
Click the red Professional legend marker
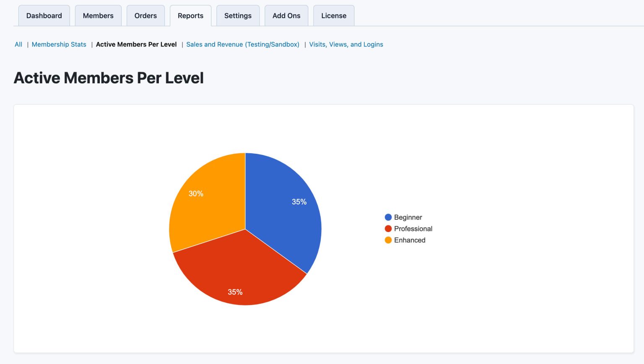[x=388, y=229]
